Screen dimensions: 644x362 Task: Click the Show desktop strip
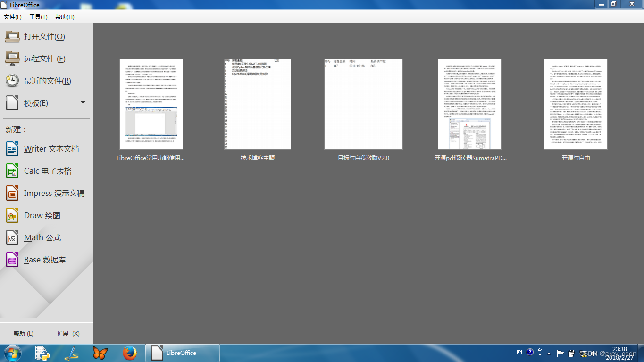point(641,353)
